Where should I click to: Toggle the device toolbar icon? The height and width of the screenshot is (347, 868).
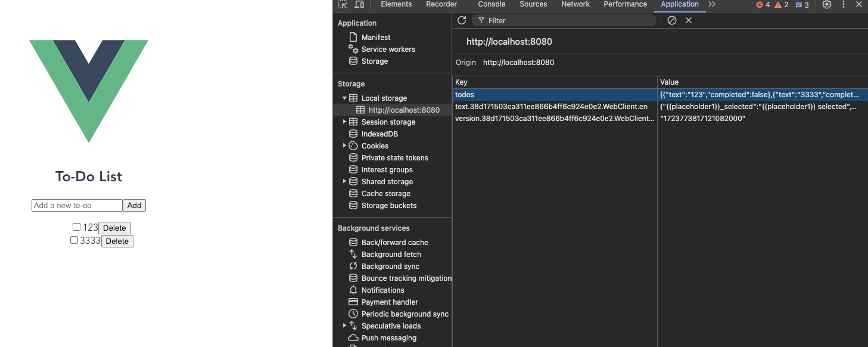click(x=359, y=4)
